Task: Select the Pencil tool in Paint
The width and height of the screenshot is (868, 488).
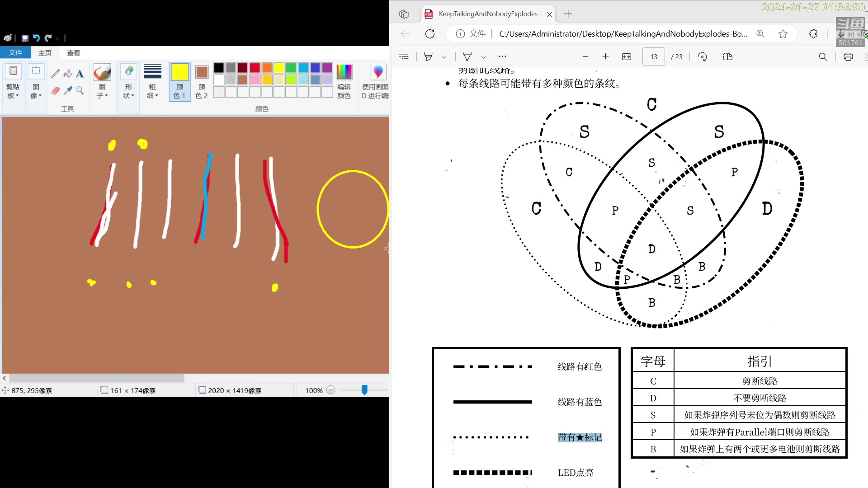Action: click(x=55, y=73)
